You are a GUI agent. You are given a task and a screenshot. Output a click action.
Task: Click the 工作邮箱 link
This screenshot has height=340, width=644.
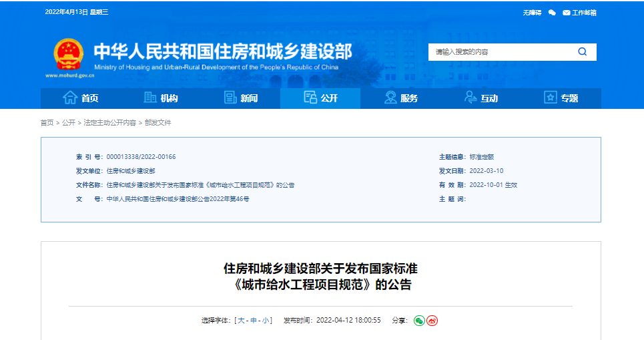584,13
